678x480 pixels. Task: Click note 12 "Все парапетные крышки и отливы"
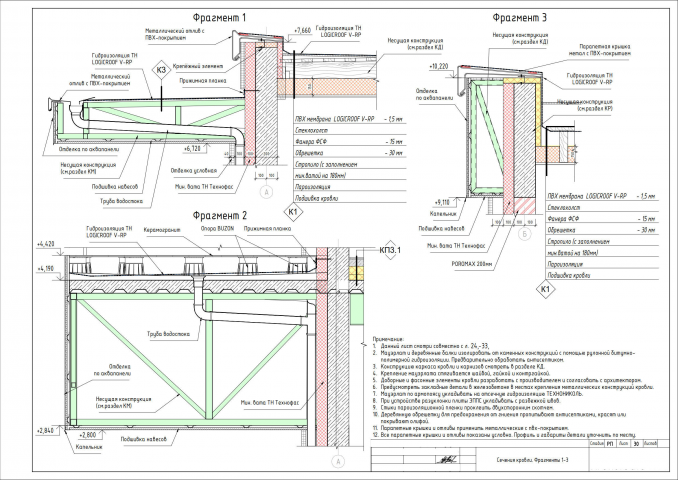click(x=504, y=435)
